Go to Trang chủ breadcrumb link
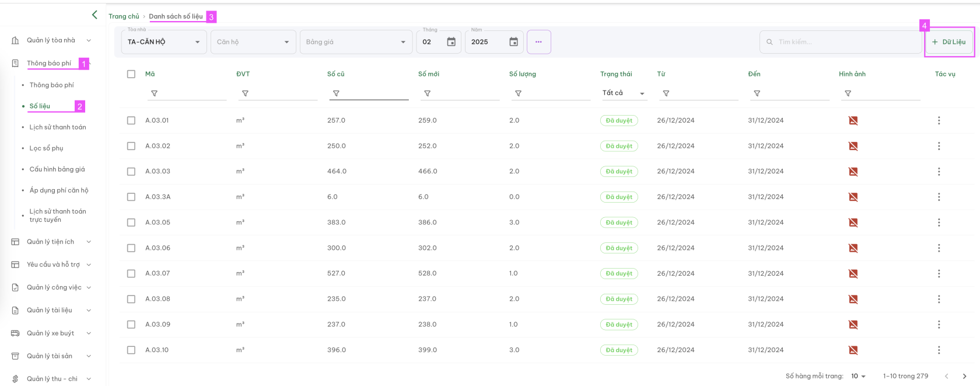This screenshot has width=980, height=386. [124, 16]
